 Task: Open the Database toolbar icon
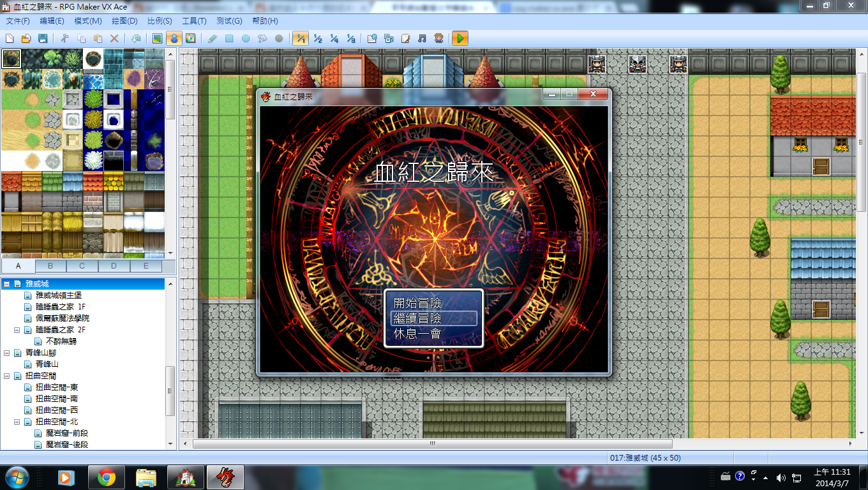pyautogui.click(x=372, y=38)
